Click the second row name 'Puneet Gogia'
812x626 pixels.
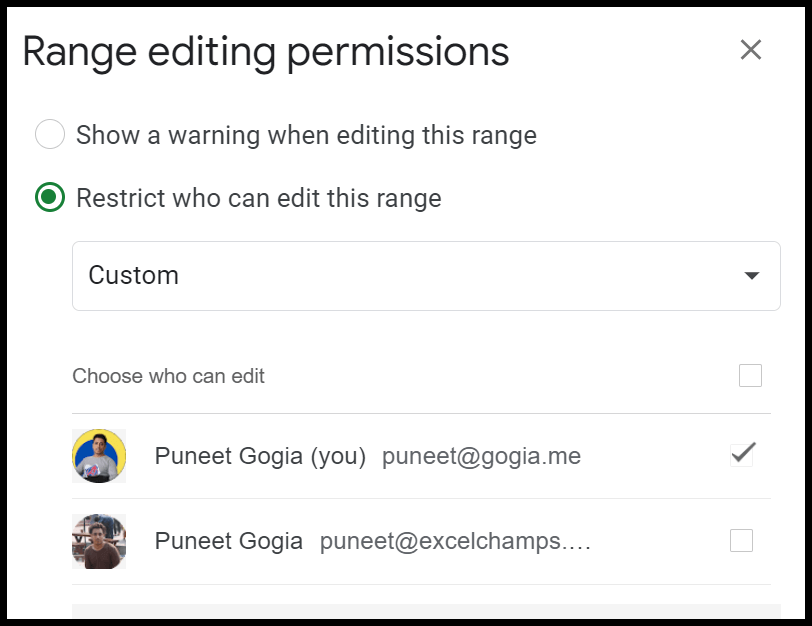(x=228, y=541)
